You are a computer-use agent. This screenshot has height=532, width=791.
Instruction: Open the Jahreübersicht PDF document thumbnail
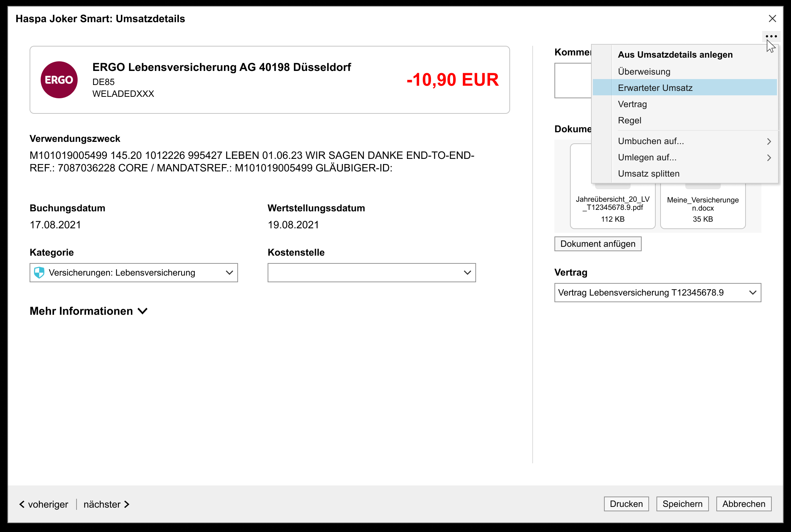click(613, 207)
